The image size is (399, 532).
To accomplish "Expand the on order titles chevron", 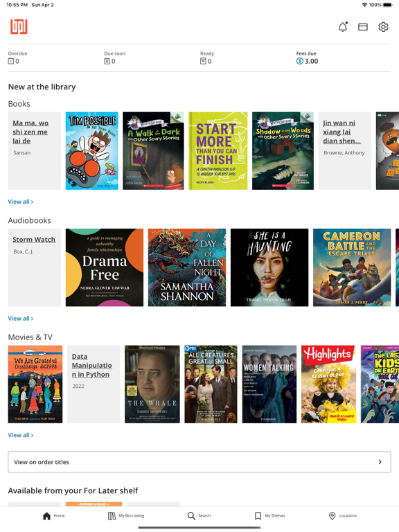I will coord(380,462).
